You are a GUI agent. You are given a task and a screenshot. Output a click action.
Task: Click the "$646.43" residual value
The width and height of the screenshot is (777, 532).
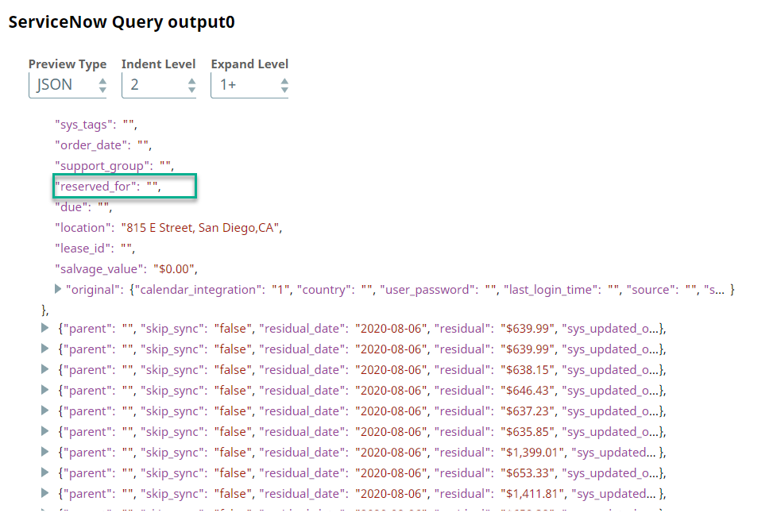(x=528, y=391)
